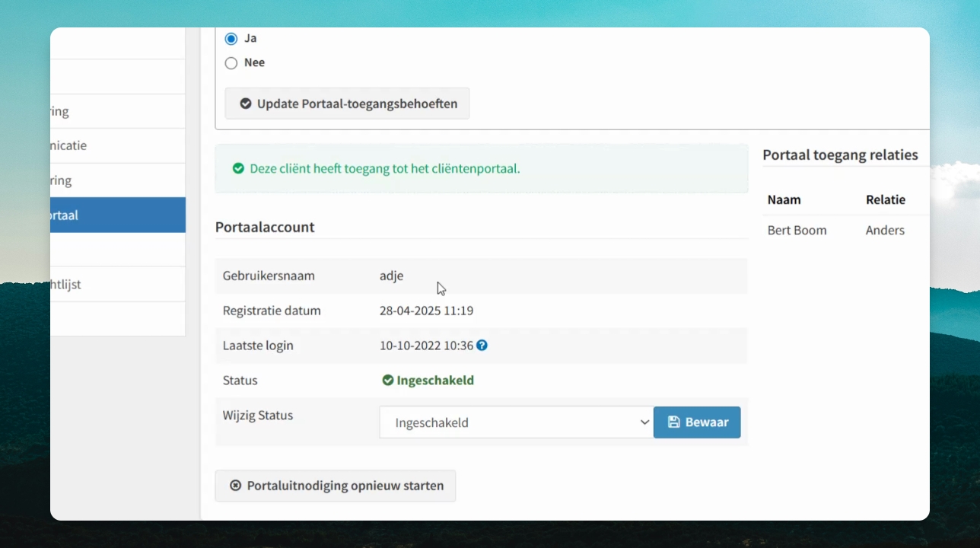
Task: Click the help icon next to Laatste login
Action: coord(482,346)
